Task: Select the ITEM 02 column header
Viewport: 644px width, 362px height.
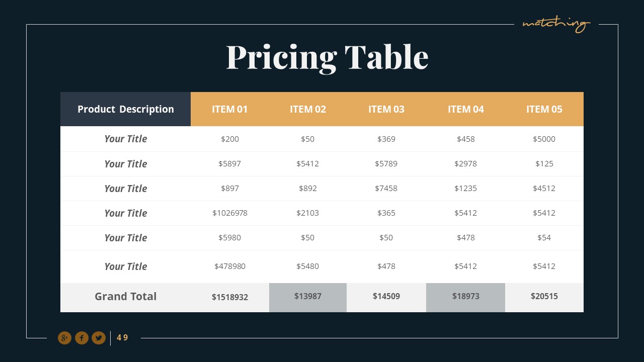Action: point(308,109)
